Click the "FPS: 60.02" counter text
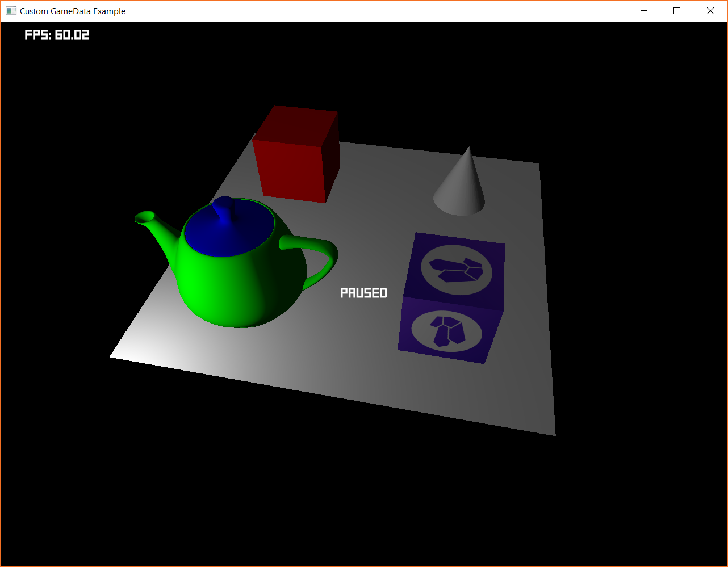The image size is (728, 567). tap(57, 35)
